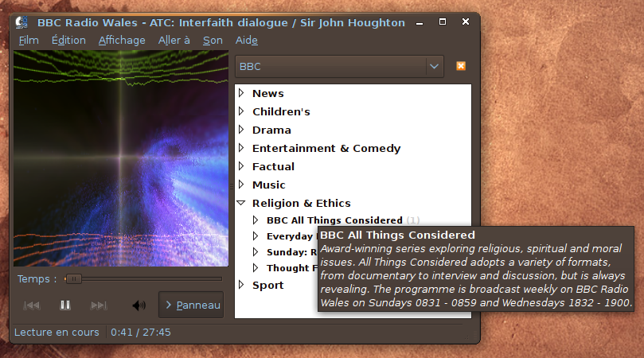Screen dimensions: 644x358
Task: Click the volume speaker icon
Action: click(x=139, y=305)
